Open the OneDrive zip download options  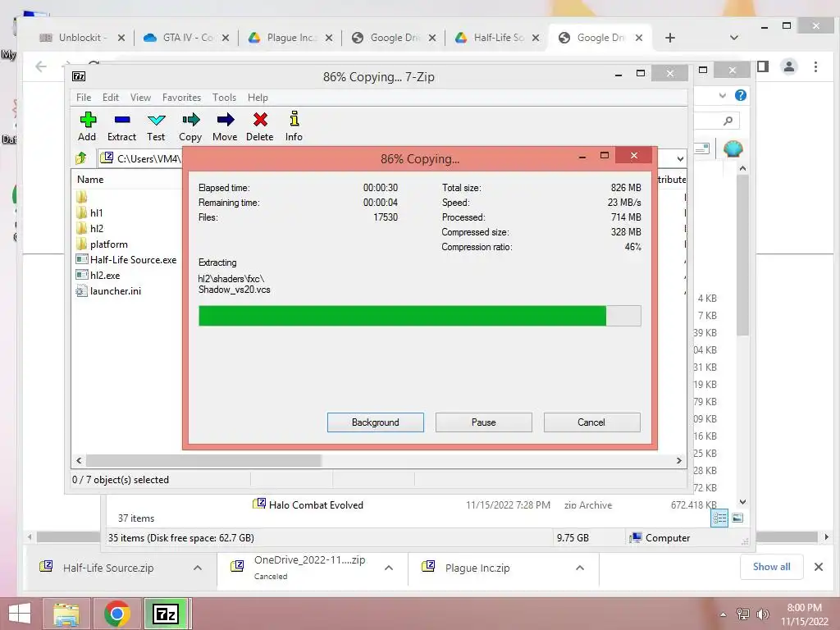389,568
